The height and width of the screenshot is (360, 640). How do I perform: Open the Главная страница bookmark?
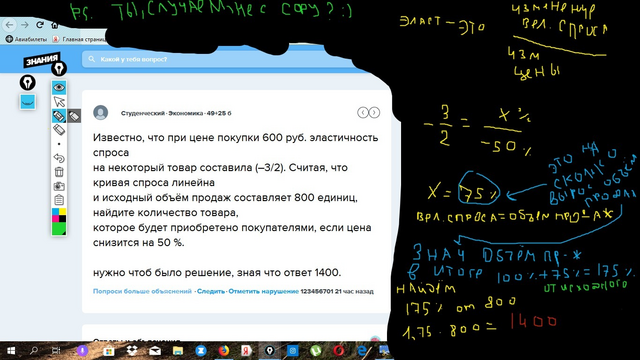(x=79, y=39)
